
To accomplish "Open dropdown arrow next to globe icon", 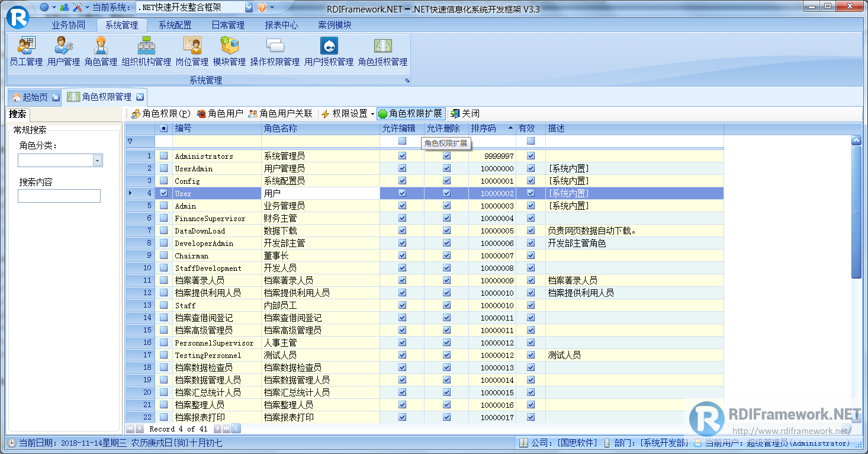I will coord(54,8).
